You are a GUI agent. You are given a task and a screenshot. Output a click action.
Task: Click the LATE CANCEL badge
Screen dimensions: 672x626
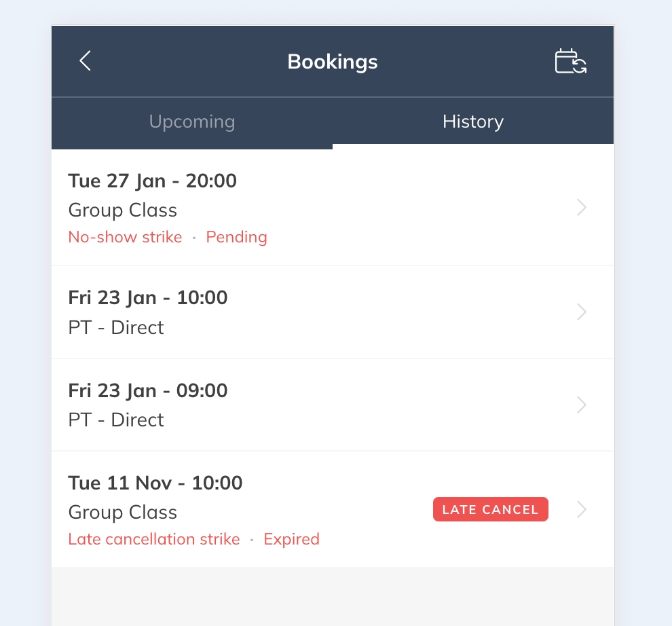point(490,510)
